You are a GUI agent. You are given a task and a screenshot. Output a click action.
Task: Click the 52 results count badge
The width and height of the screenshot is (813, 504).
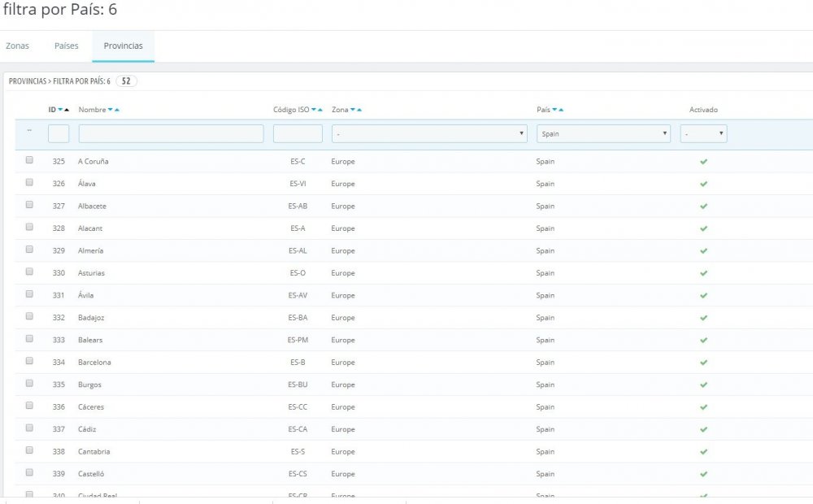pos(126,81)
